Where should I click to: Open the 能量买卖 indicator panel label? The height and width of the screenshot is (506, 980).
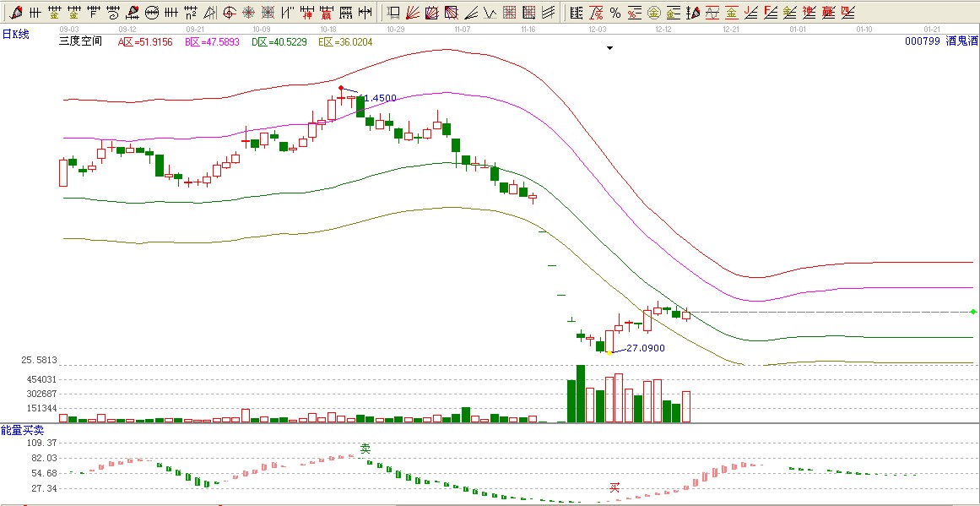pyautogui.click(x=22, y=431)
